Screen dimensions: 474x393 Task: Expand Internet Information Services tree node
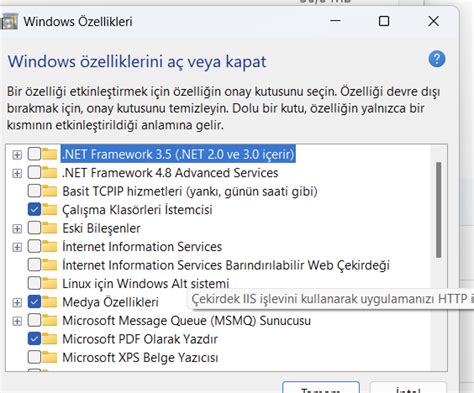[x=17, y=247]
